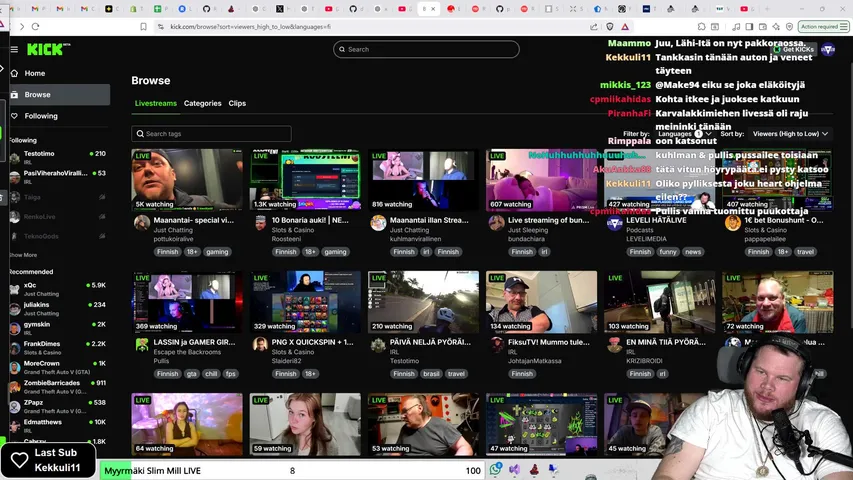Click the main Search box
This screenshot has height=480, width=853.
tap(426, 49)
